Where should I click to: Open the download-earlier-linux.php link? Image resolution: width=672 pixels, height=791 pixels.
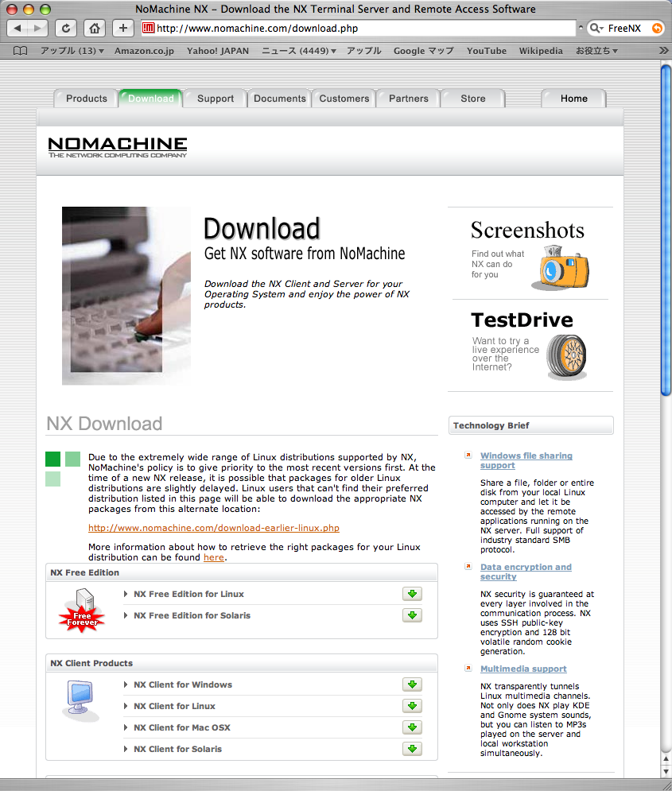click(214, 528)
